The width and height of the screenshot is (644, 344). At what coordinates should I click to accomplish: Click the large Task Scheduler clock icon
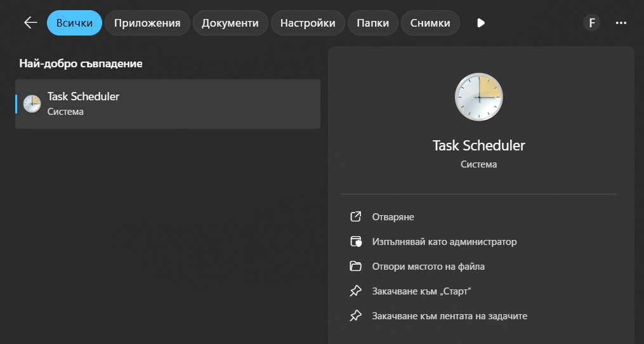478,97
